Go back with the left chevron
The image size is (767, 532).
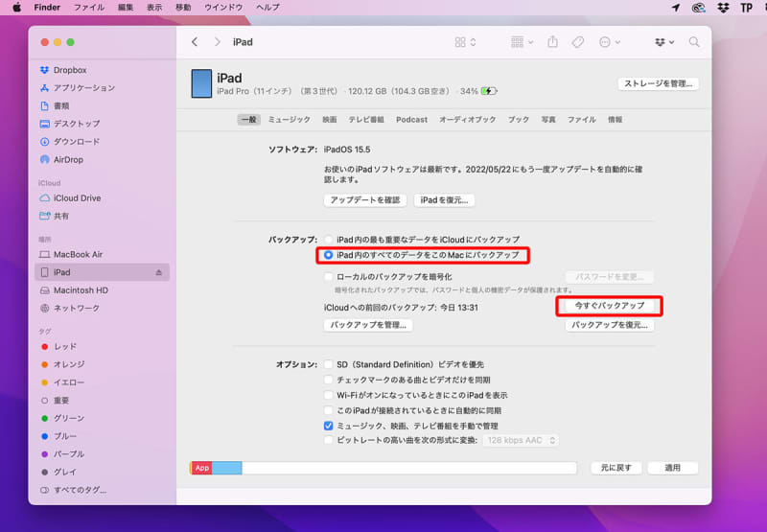click(x=195, y=42)
